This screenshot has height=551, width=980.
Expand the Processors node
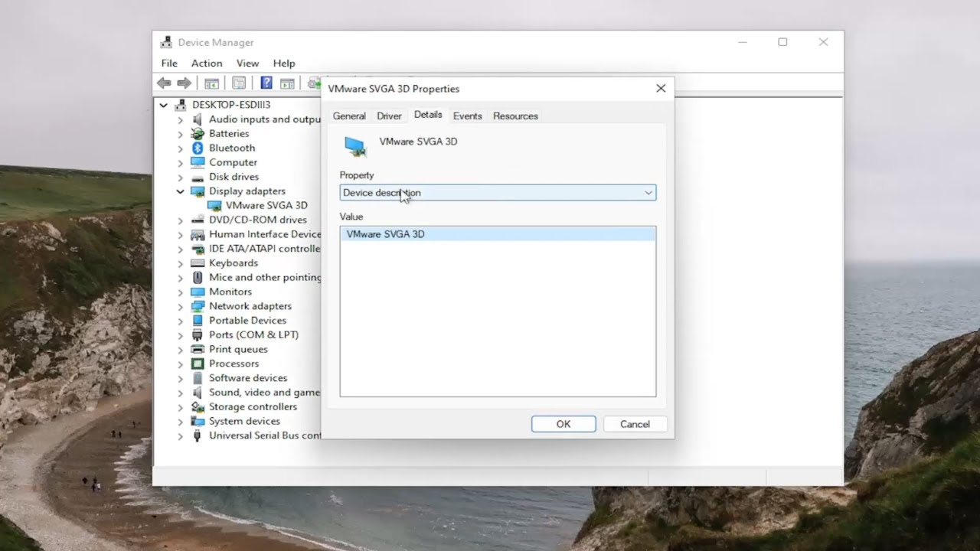180,364
